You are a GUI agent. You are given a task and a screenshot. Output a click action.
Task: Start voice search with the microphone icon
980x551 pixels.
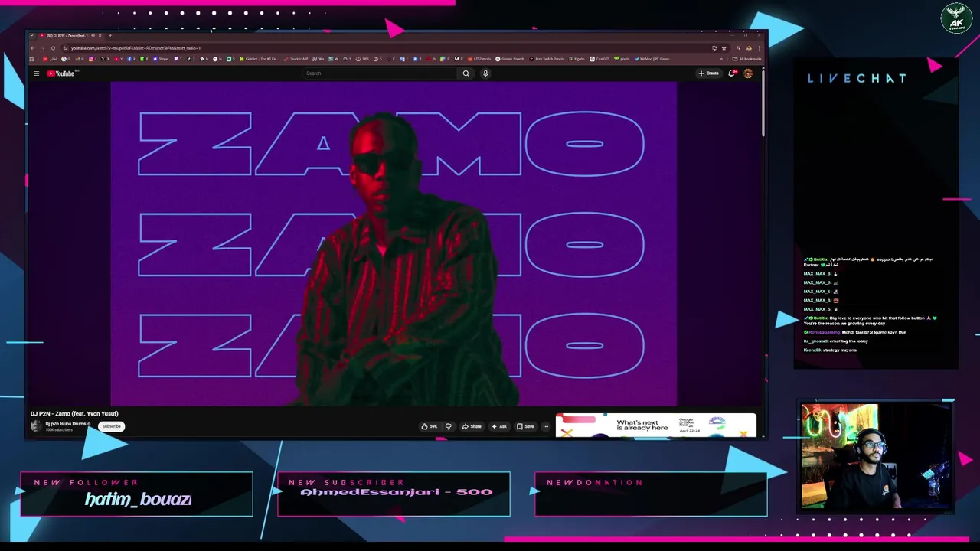(x=485, y=73)
